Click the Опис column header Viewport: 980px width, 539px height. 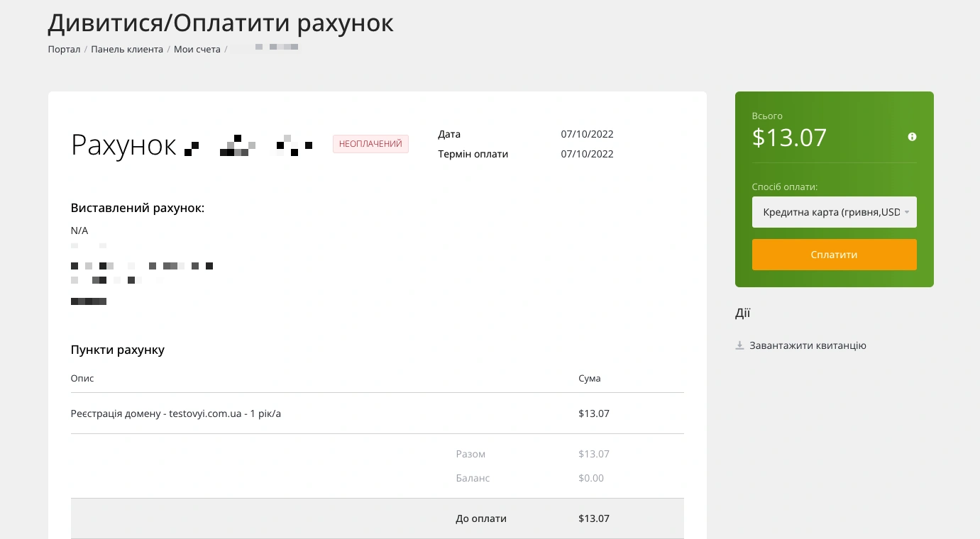pos(82,378)
